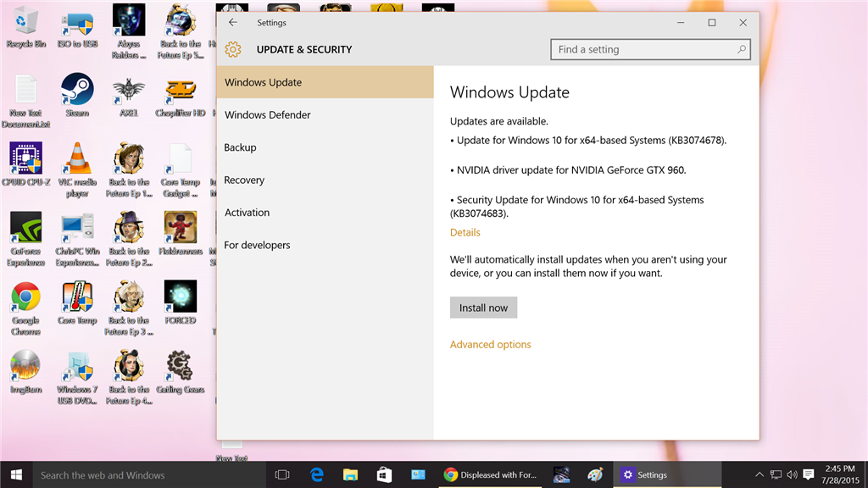Open the Action Center notification icon
The image size is (868, 488).
coord(808,474)
